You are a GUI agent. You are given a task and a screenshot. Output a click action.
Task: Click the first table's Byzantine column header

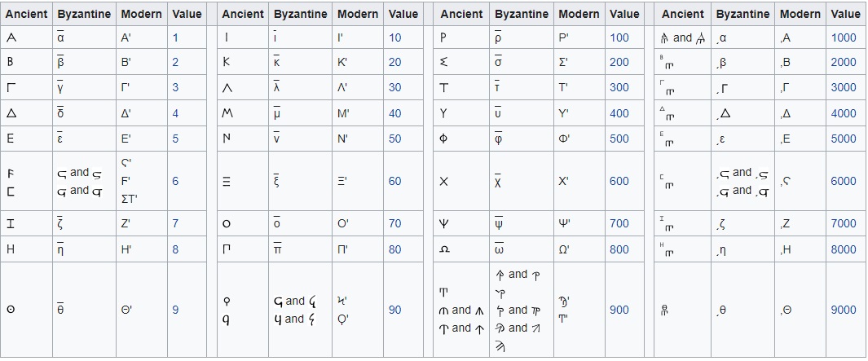pos(84,14)
